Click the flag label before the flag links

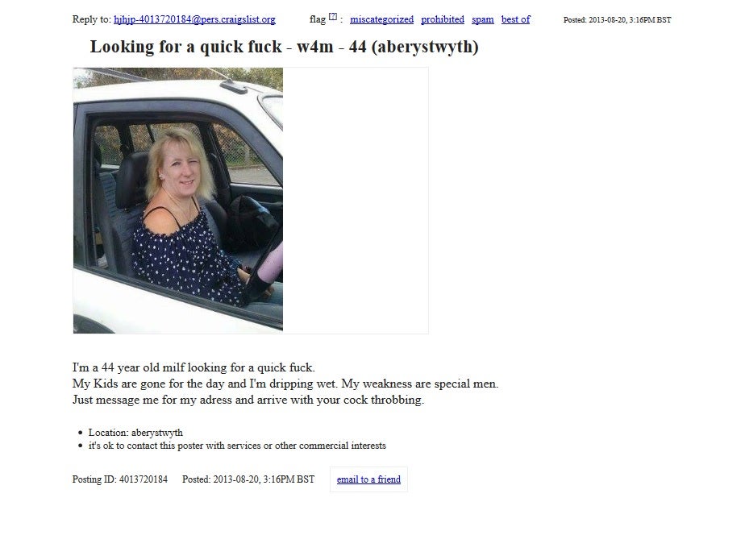(x=318, y=19)
